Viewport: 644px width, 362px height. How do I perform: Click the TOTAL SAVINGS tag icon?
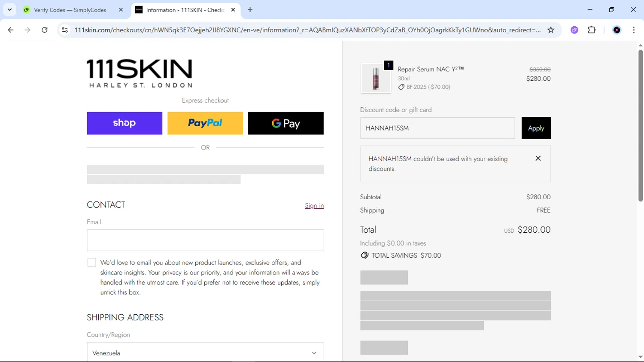pos(365,256)
